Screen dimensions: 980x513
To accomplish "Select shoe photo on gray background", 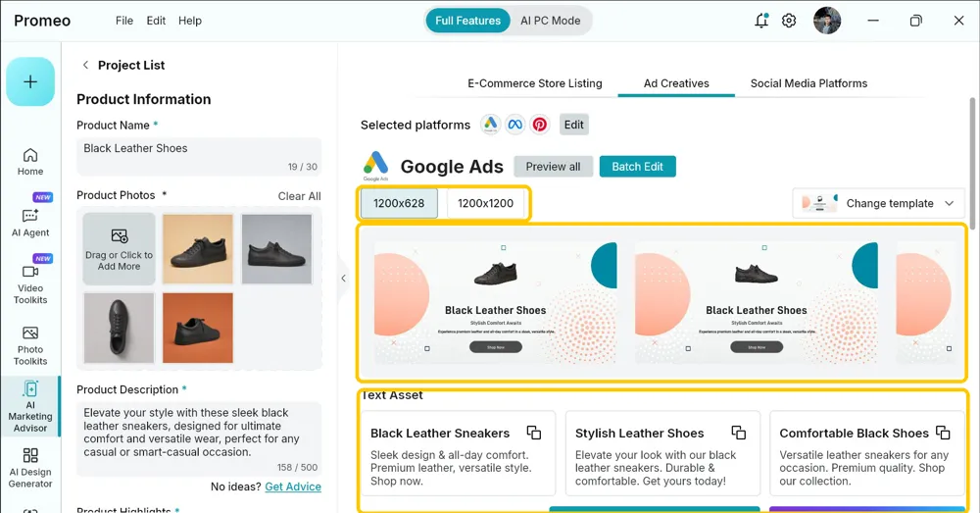I will tap(277, 249).
